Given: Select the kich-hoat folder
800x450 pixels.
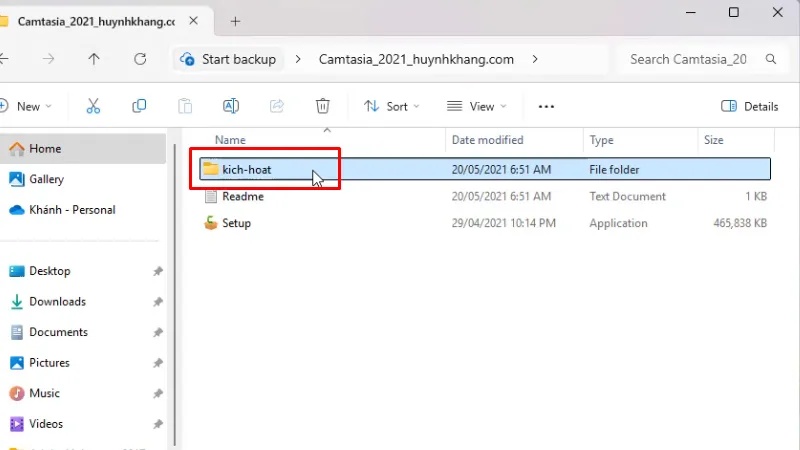Looking at the screenshot, I should (246, 170).
